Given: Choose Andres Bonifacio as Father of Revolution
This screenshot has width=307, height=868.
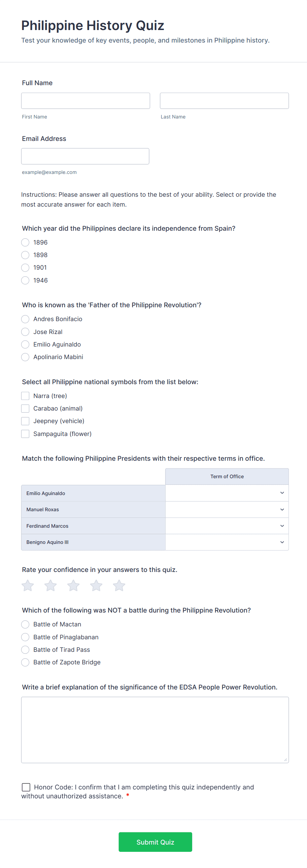Looking at the screenshot, I should (25, 319).
